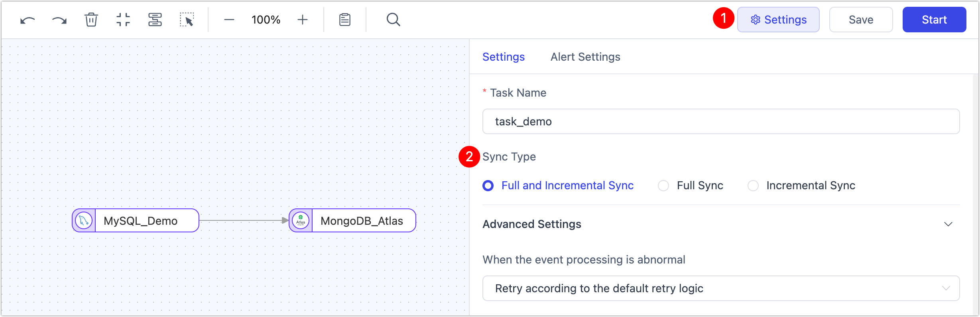Open task Settings with gear button
Image resolution: width=980 pixels, height=317 pixels.
(778, 20)
